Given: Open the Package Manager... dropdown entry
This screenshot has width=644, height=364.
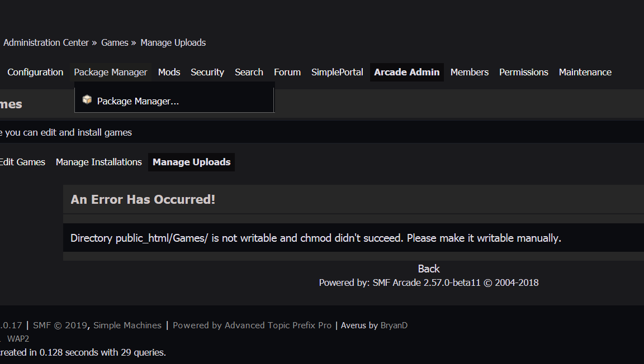Looking at the screenshot, I should coord(138,102).
